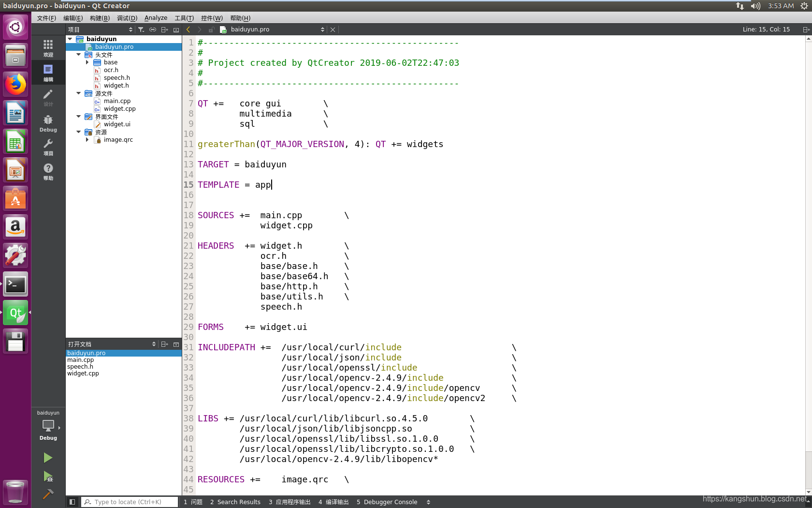The image size is (812, 508).
Task: Select widget.cpp in Open Documents list
Action: pos(83,374)
